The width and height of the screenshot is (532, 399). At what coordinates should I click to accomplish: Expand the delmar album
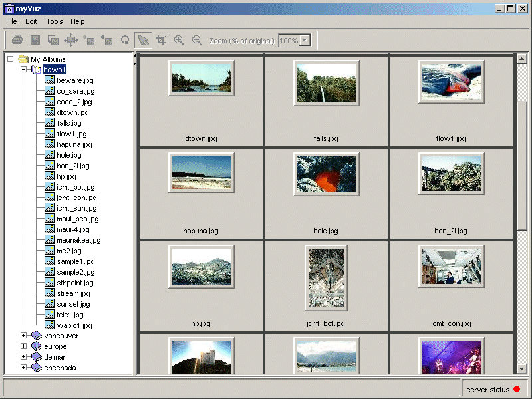pyautogui.click(x=23, y=357)
